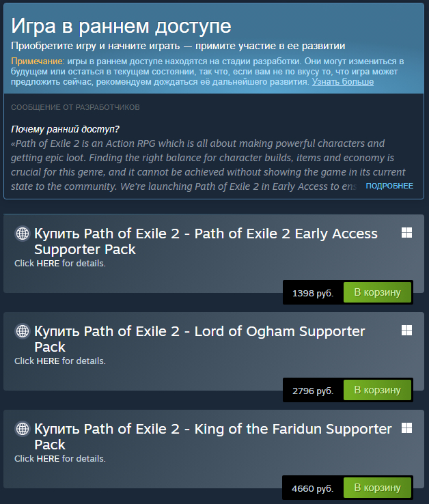Image resolution: width=429 pixels, height=504 pixels.
Task: Click HERE link under Early Access Supporter Pack
Action: pyautogui.click(x=48, y=264)
